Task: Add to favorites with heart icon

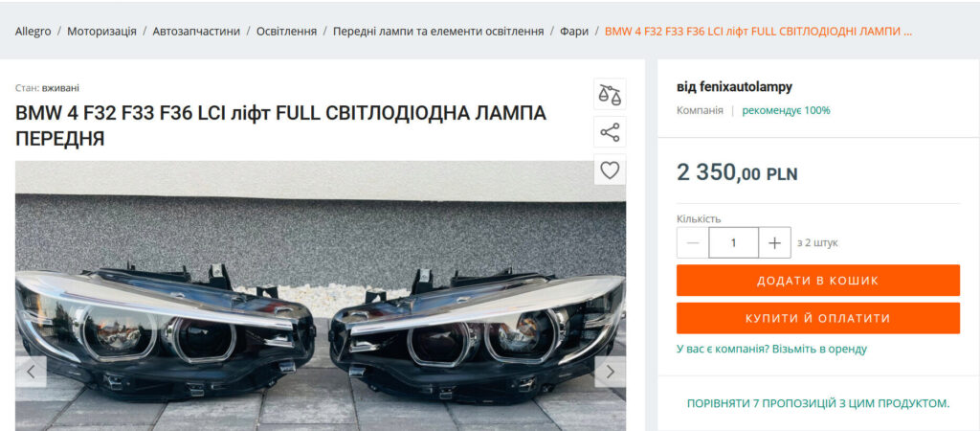Action: pyautogui.click(x=610, y=170)
